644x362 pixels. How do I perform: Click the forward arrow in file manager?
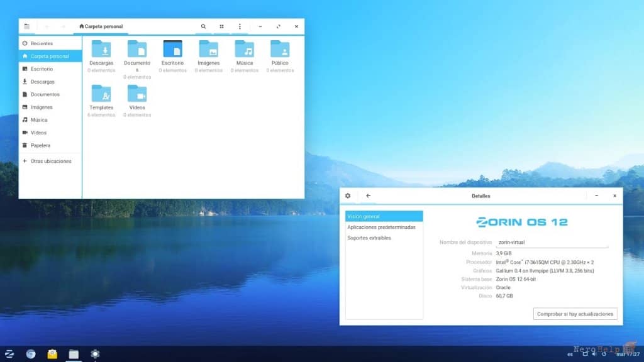64,26
